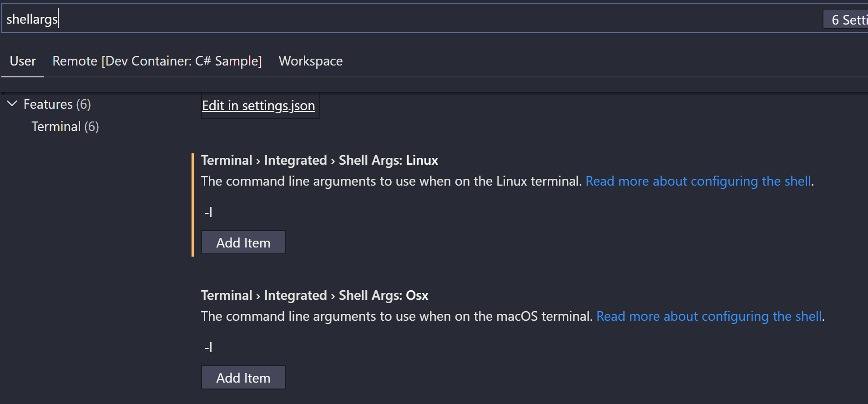Select the User settings tab
The height and width of the screenshot is (404, 868).
[23, 61]
